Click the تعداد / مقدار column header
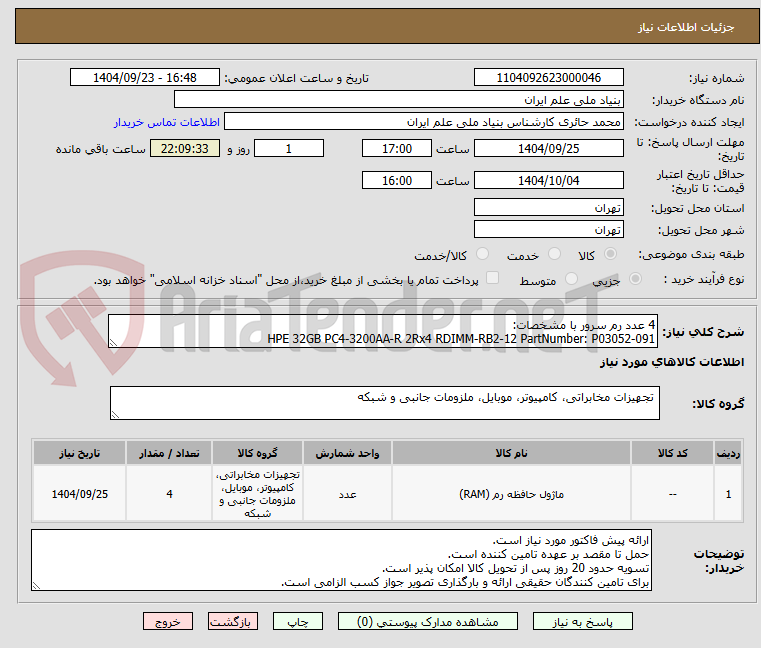The width and height of the screenshot is (761, 648). point(169,453)
